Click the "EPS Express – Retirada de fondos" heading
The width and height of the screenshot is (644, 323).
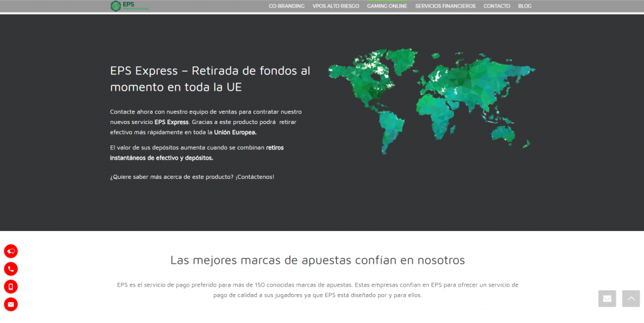coord(210,71)
